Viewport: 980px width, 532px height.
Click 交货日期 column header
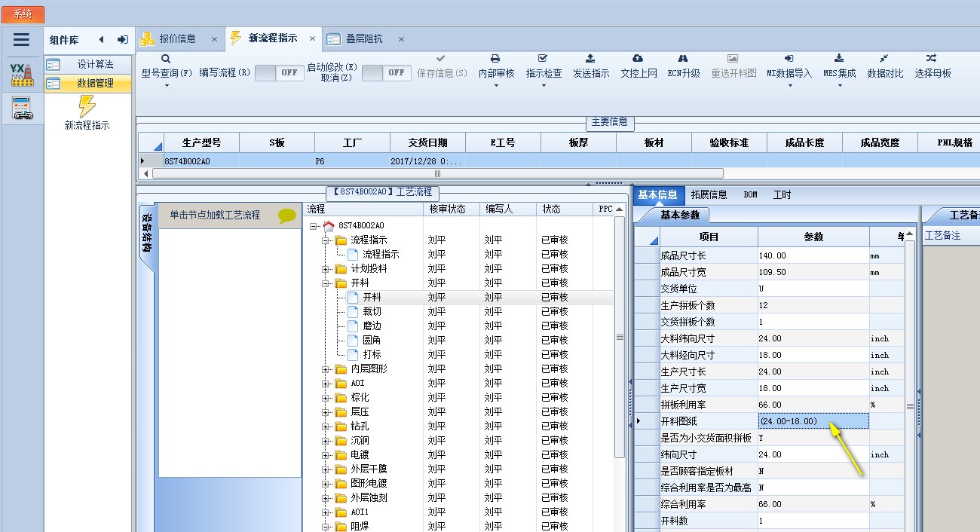tap(428, 142)
